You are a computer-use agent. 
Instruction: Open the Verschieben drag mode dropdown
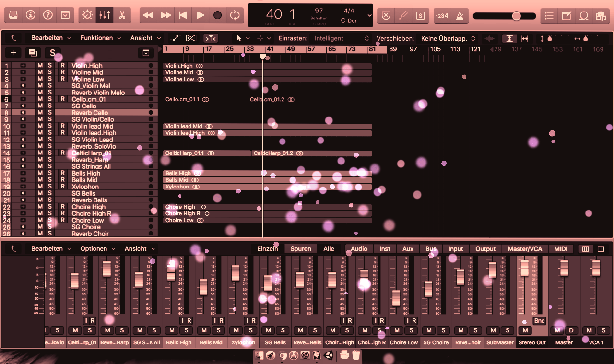click(448, 38)
